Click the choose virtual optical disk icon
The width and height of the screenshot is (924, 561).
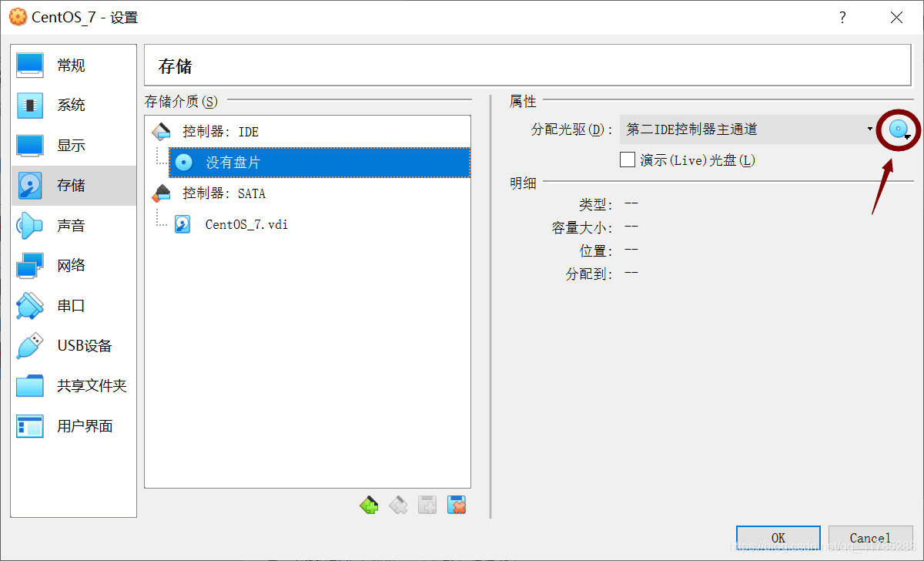pos(899,129)
